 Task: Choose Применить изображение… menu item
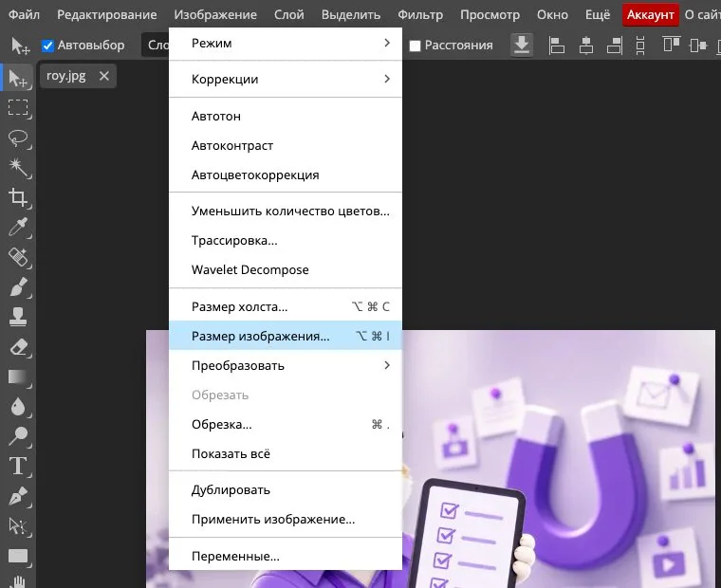click(286, 520)
